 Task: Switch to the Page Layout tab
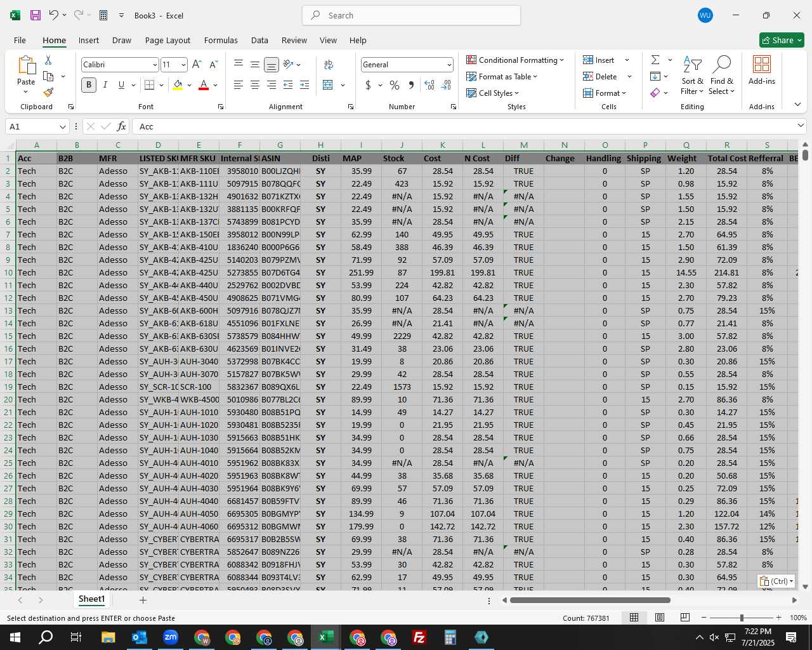pos(167,40)
